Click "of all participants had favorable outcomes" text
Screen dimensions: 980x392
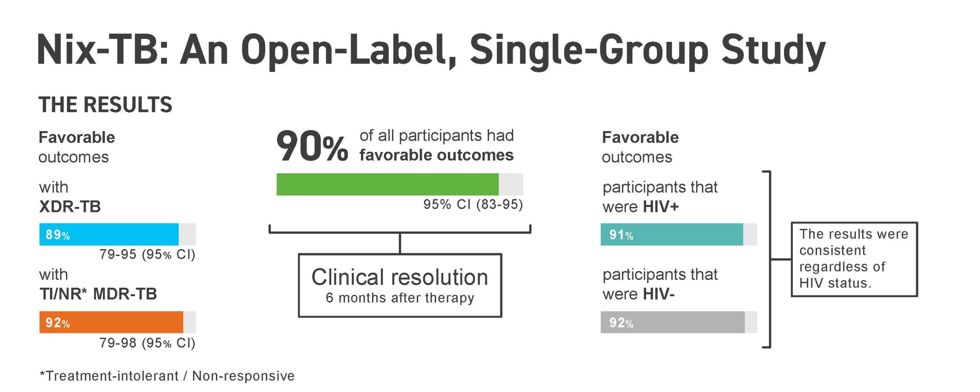coord(436,145)
